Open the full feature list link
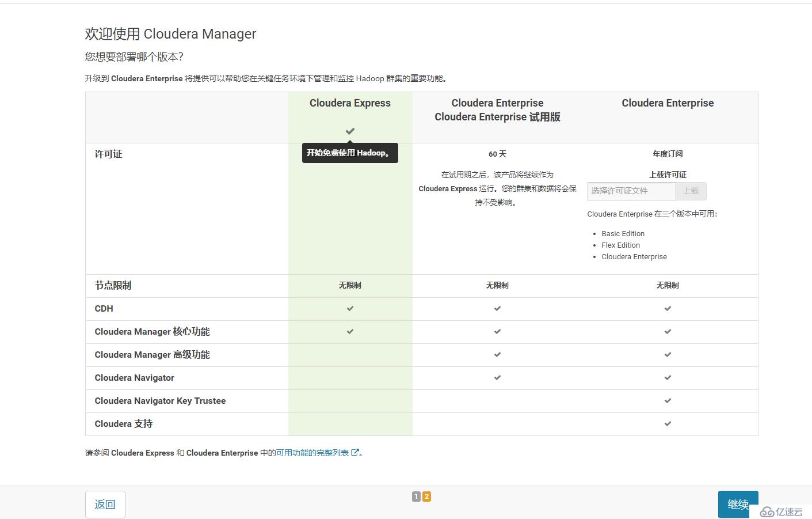Viewport: 812px width, 519px height. (312, 453)
